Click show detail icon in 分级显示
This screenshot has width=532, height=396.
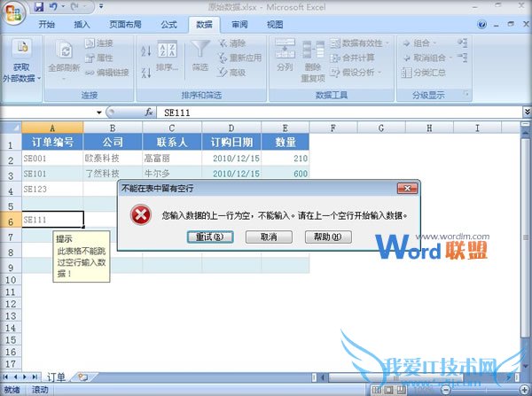point(463,43)
